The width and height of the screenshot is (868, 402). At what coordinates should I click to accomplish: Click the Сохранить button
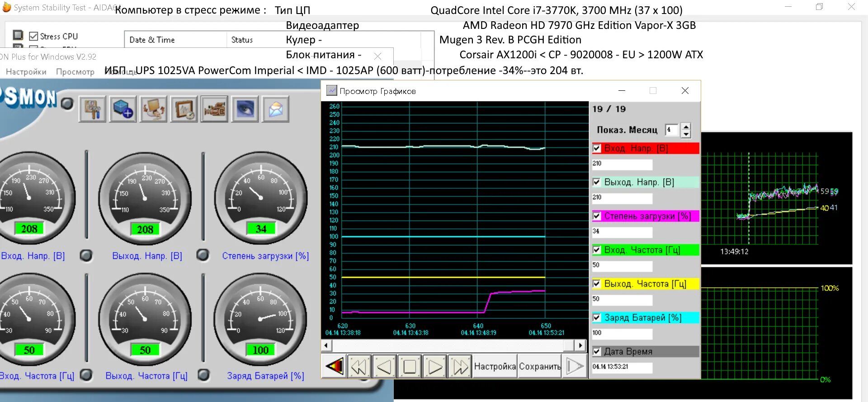click(539, 366)
